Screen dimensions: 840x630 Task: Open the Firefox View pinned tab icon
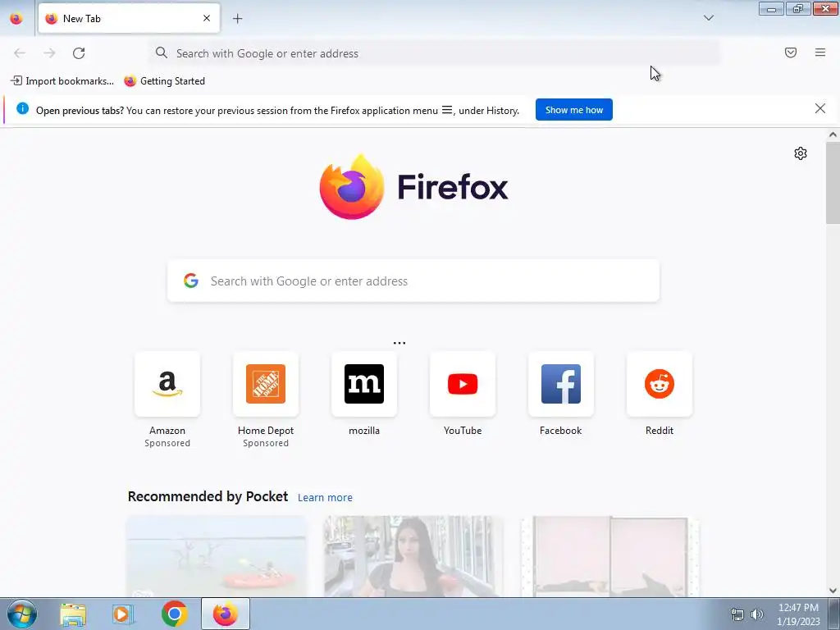[16, 18]
